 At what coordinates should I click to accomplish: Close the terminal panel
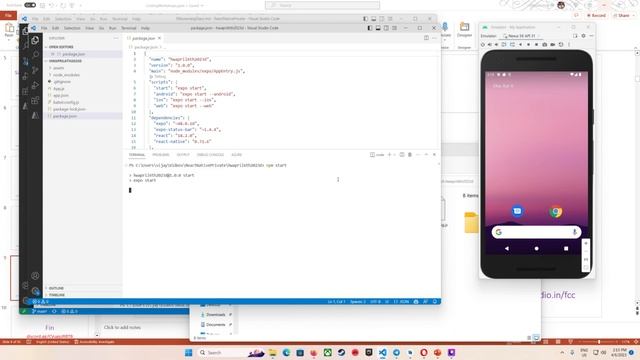tap(434, 155)
